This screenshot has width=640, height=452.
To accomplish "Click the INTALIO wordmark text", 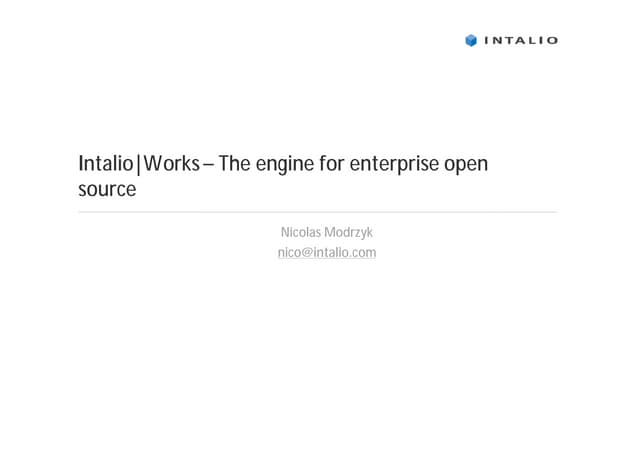I will coord(521,41).
